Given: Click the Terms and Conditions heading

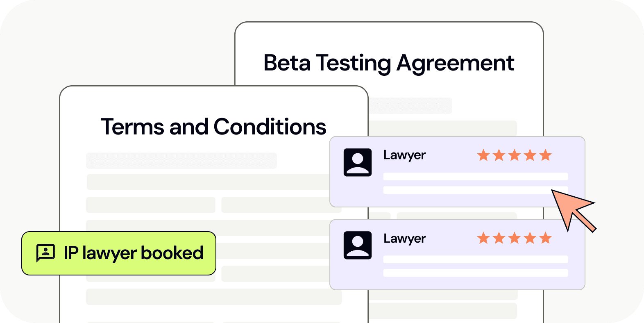Looking at the screenshot, I should (x=213, y=127).
